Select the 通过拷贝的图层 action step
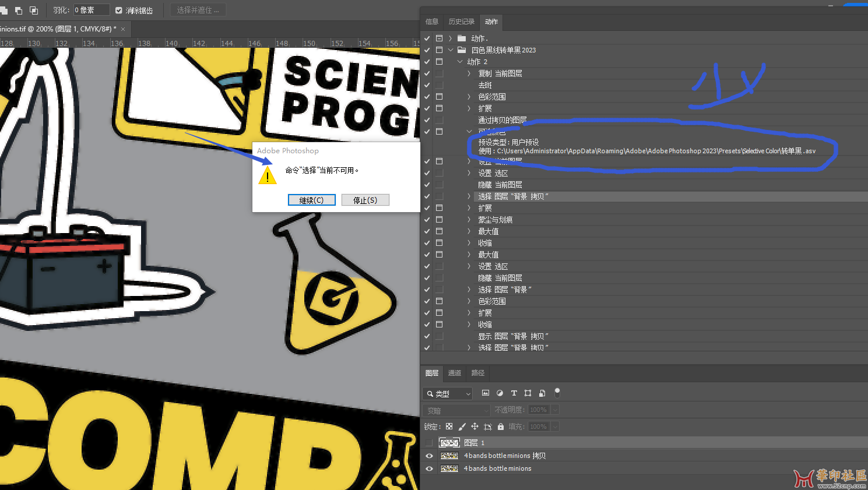868x490 pixels. [x=502, y=120]
